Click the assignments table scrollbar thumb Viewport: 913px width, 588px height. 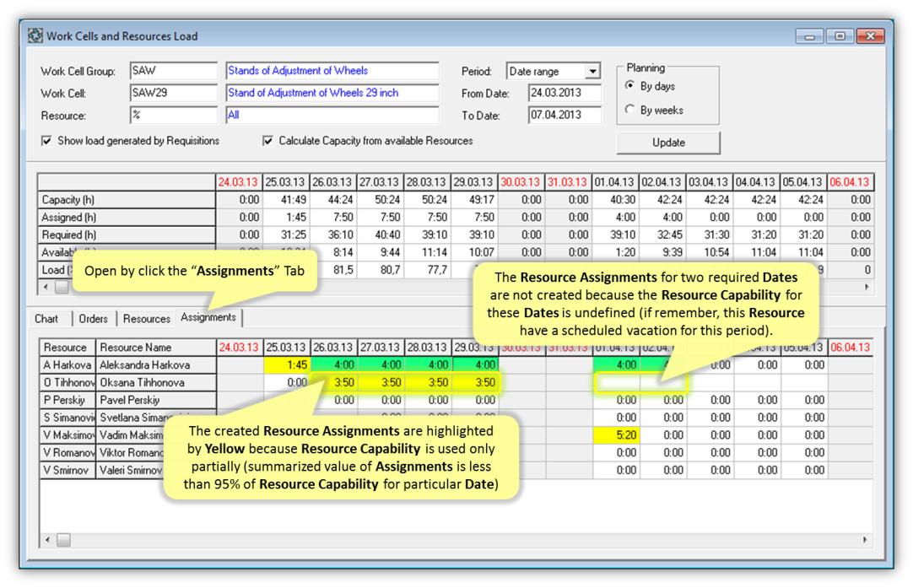coord(63,540)
